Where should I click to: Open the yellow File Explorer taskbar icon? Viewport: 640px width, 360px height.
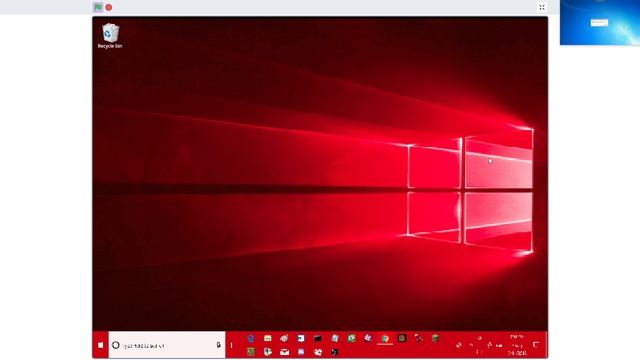point(268,338)
